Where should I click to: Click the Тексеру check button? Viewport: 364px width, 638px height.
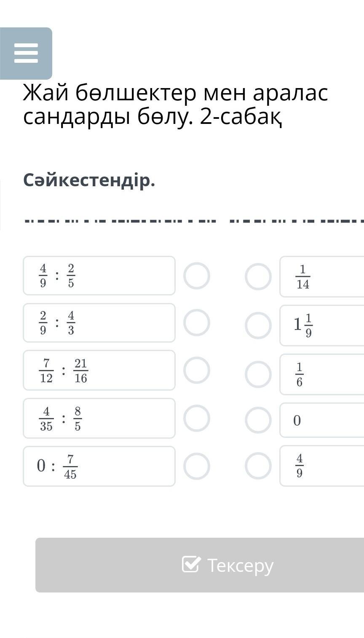227,565
